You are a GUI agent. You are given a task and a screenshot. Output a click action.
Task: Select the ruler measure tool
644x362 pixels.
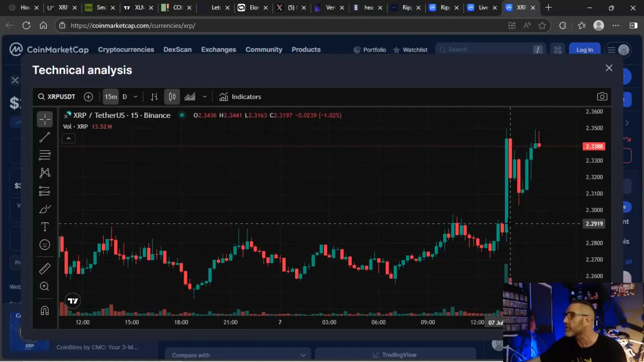pyautogui.click(x=45, y=268)
